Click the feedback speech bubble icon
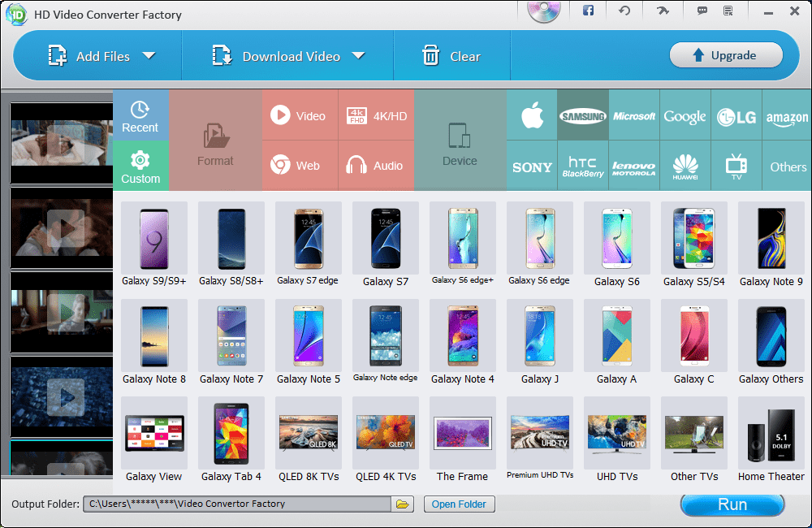This screenshot has height=528, width=812. (x=700, y=11)
